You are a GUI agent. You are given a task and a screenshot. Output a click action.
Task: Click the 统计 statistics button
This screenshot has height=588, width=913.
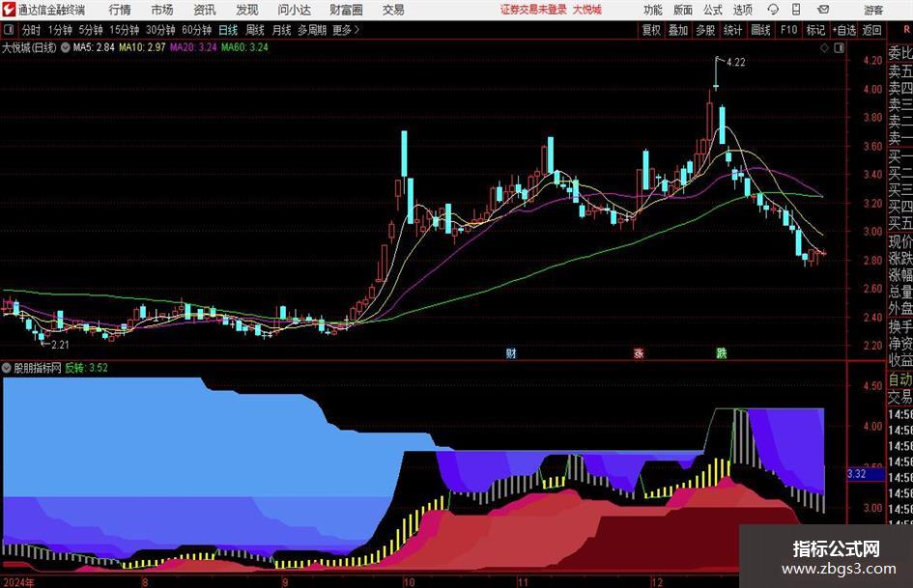coord(732,30)
